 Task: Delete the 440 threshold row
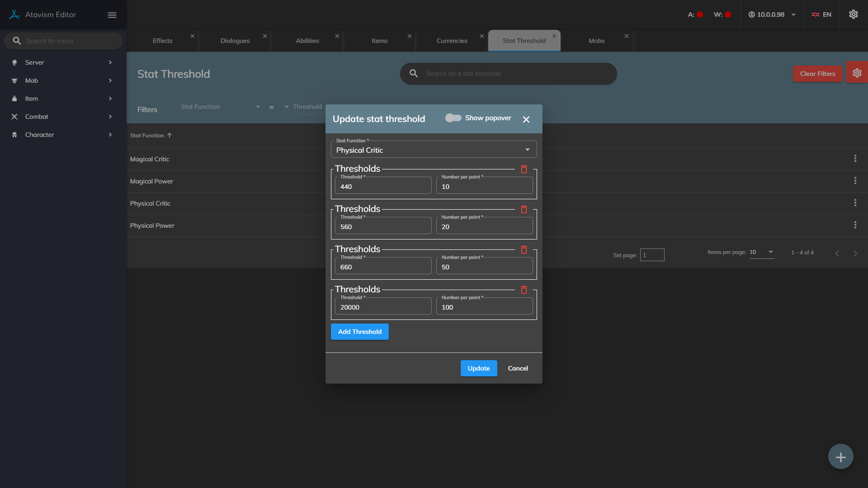(524, 169)
